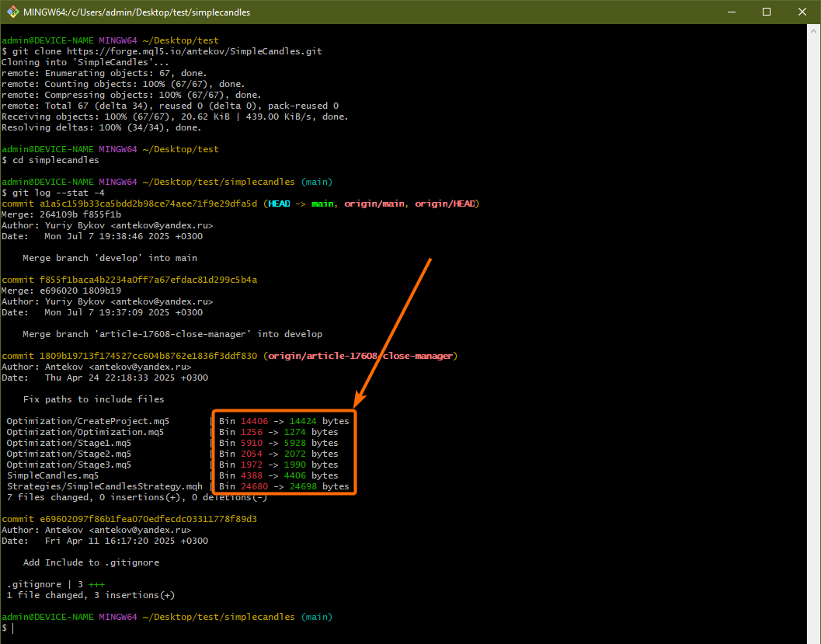Click commit hash starting with e69602097f
The height and width of the screenshot is (644, 821).
148,519
